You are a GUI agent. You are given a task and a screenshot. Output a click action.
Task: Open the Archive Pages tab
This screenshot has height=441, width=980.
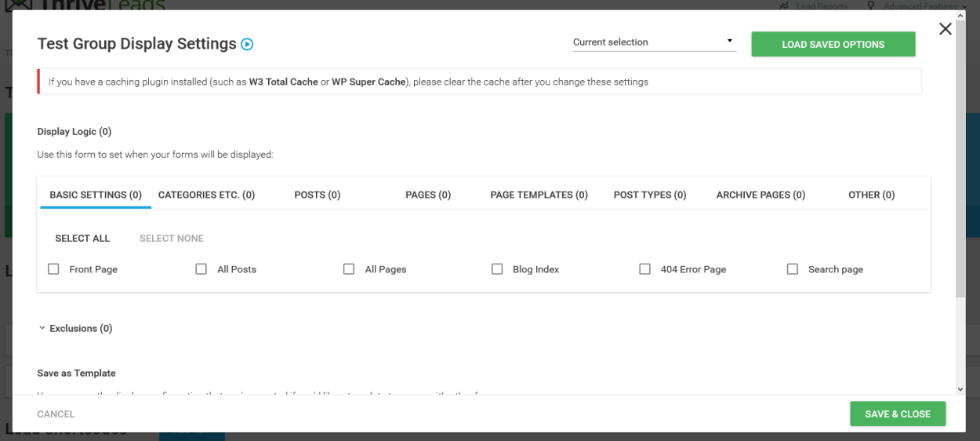click(x=760, y=195)
